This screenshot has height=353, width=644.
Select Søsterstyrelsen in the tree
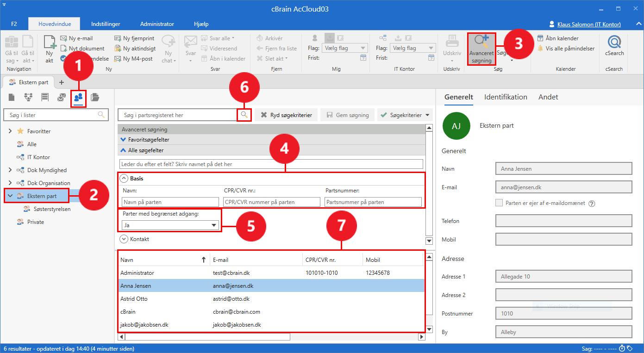coord(52,209)
